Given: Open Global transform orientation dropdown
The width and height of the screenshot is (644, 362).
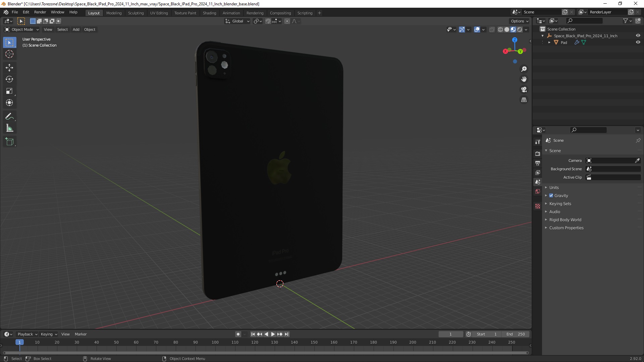Looking at the screenshot, I should (237, 21).
